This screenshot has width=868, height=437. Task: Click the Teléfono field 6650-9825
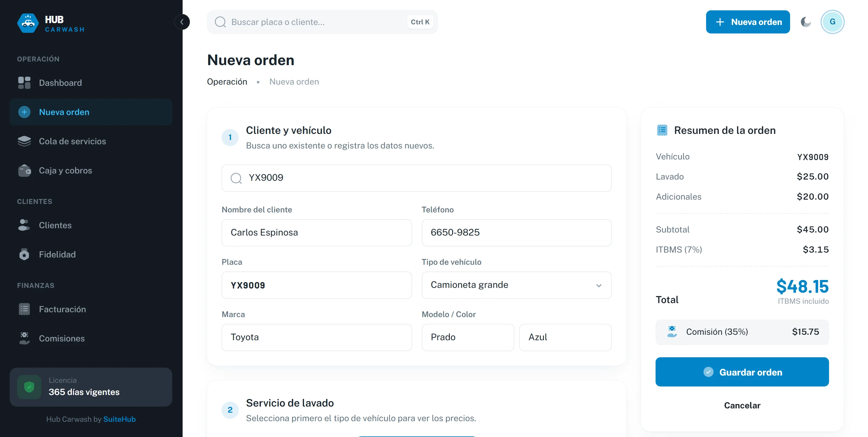pyautogui.click(x=516, y=233)
